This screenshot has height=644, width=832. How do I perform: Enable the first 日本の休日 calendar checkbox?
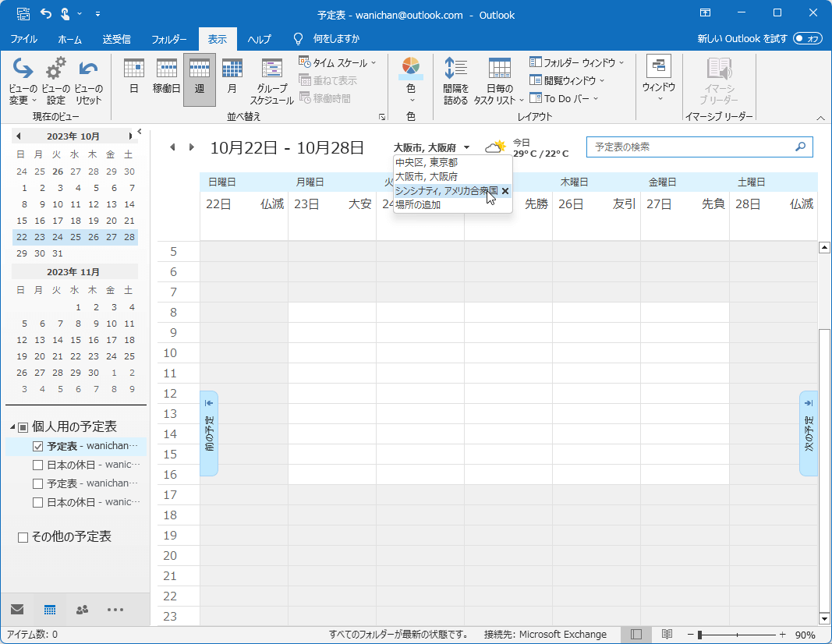tap(37, 465)
